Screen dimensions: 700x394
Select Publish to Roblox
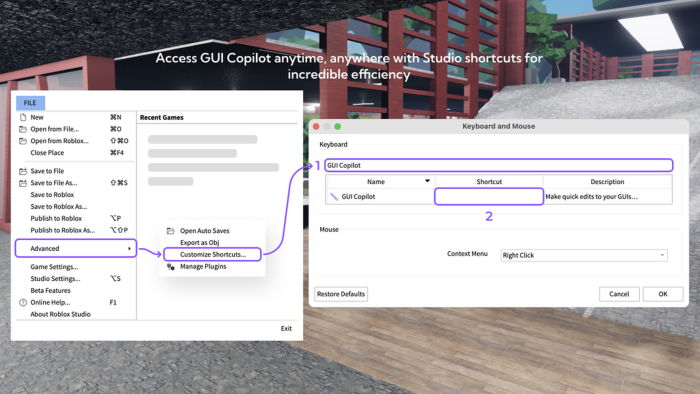[56, 218]
